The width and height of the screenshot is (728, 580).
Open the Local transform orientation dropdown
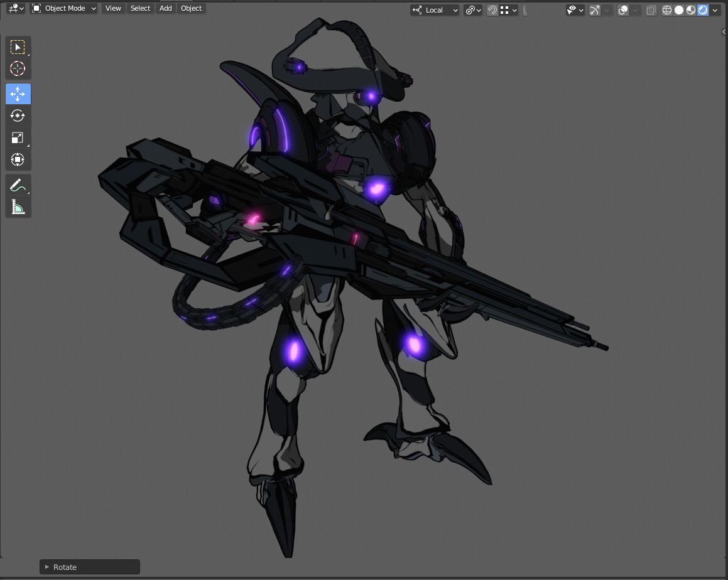[x=434, y=10]
